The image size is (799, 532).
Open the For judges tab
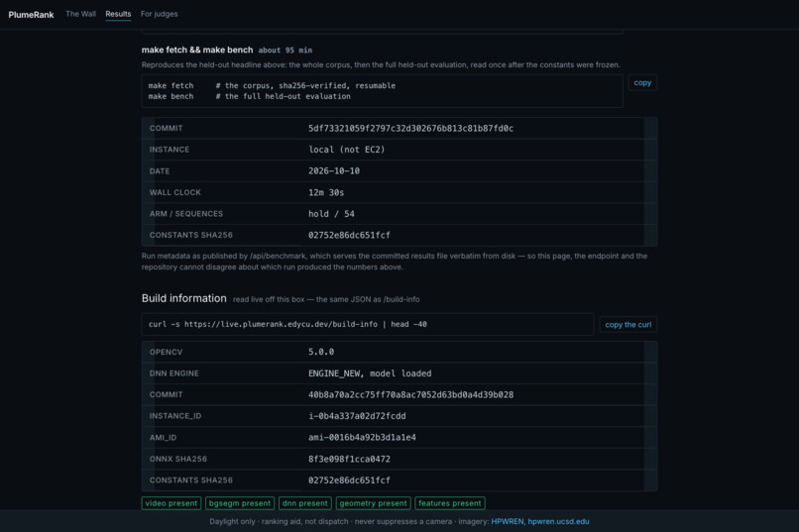pos(159,14)
